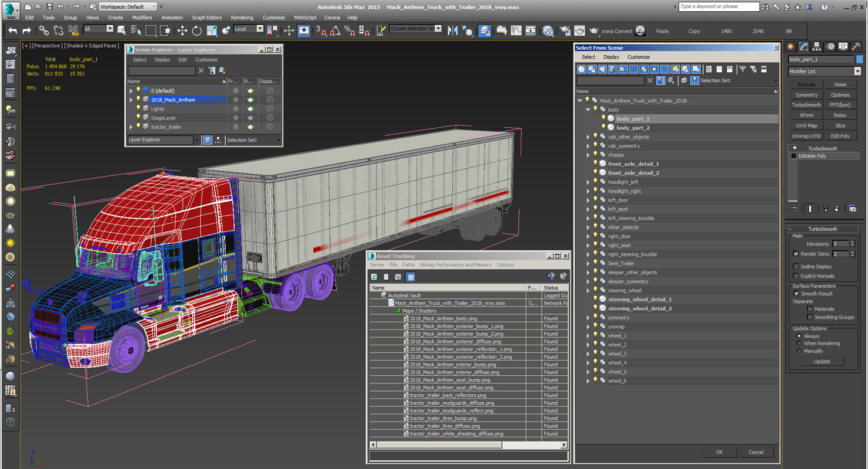Collapse the body tree node
The height and width of the screenshot is (469, 868).
point(588,110)
